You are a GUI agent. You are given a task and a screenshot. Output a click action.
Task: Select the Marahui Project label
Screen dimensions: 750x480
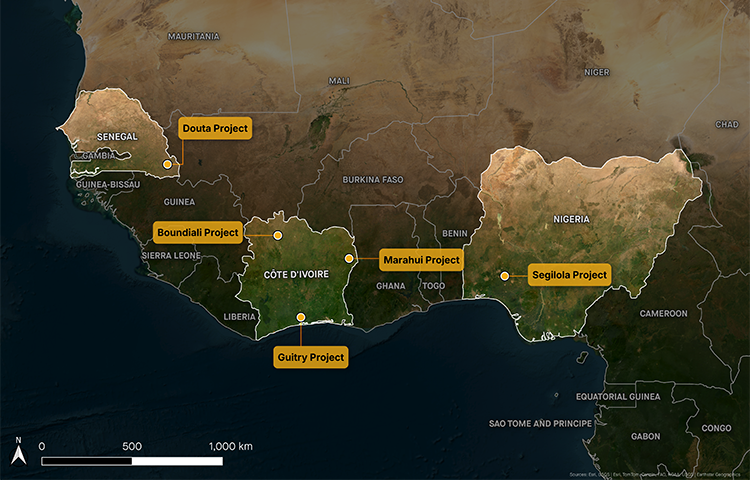coord(421,260)
